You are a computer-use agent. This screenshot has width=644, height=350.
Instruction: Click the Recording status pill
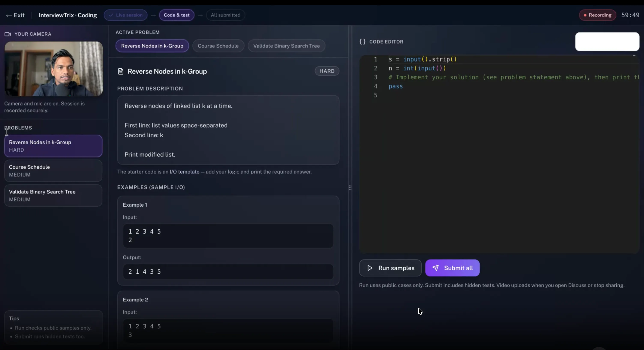[597, 15]
